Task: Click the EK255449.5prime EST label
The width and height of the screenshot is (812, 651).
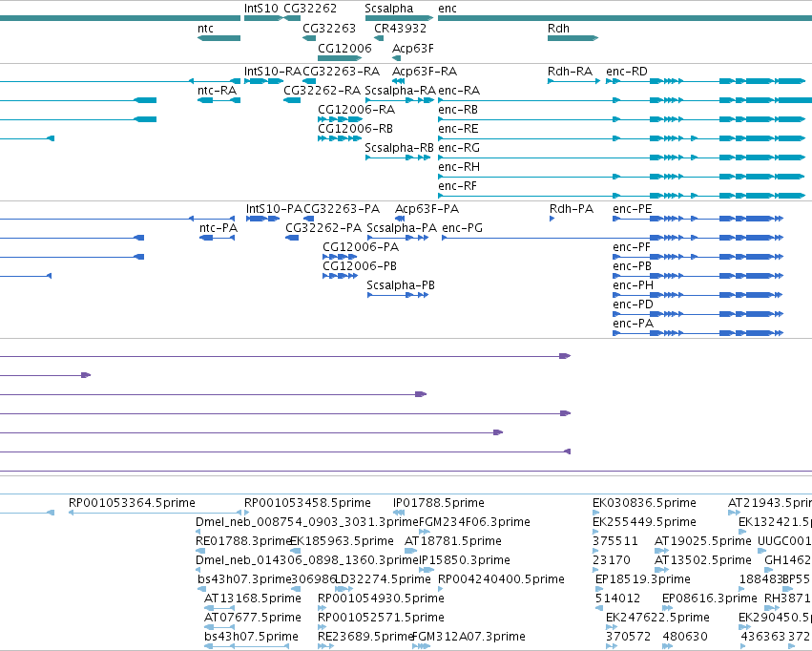Action: [x=644, y=522]
